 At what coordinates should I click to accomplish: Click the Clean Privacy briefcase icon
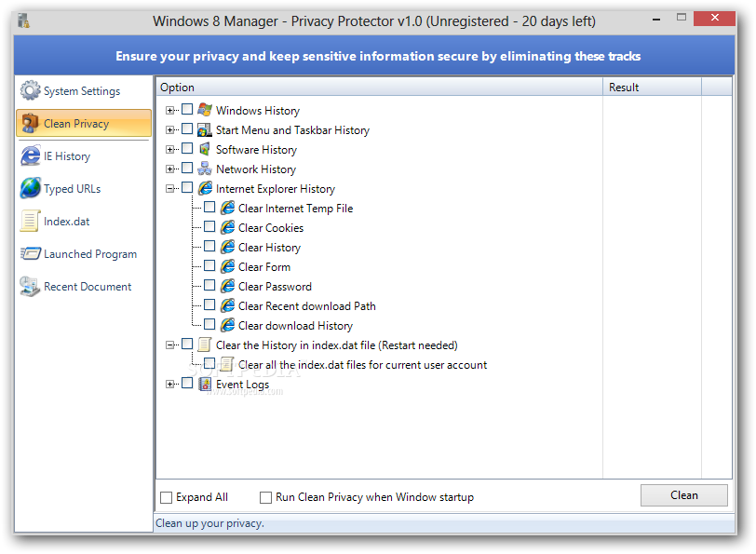pos(30,123)
